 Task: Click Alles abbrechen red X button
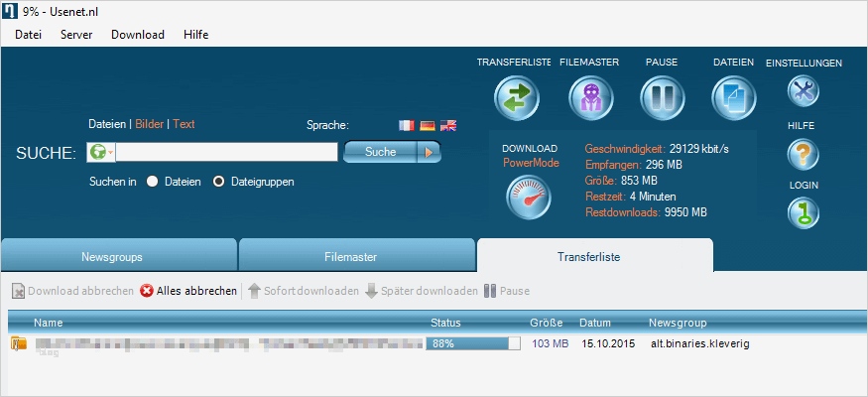click(x=188, y=291)
